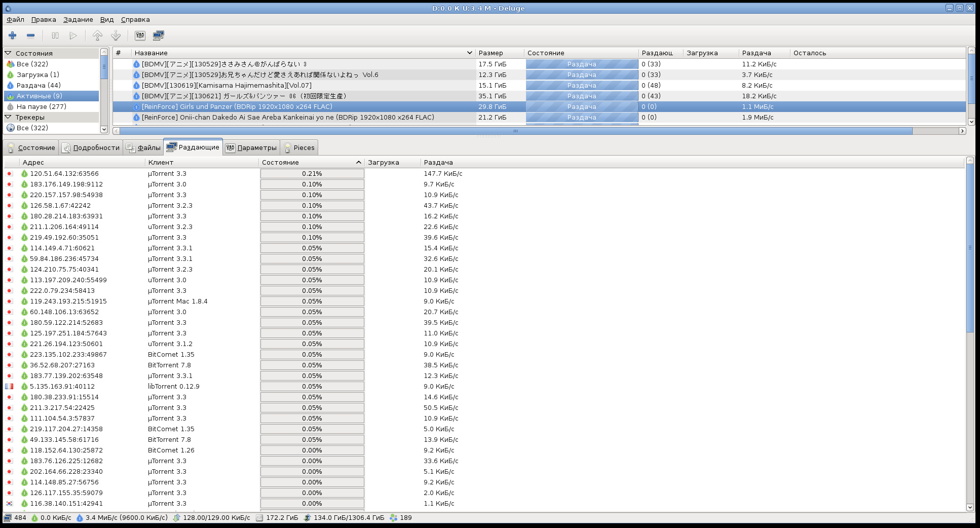Open Preferences from the toolbar
This screenshot has height=528, width=980.
pyautogui.click(x=140, y=35)
